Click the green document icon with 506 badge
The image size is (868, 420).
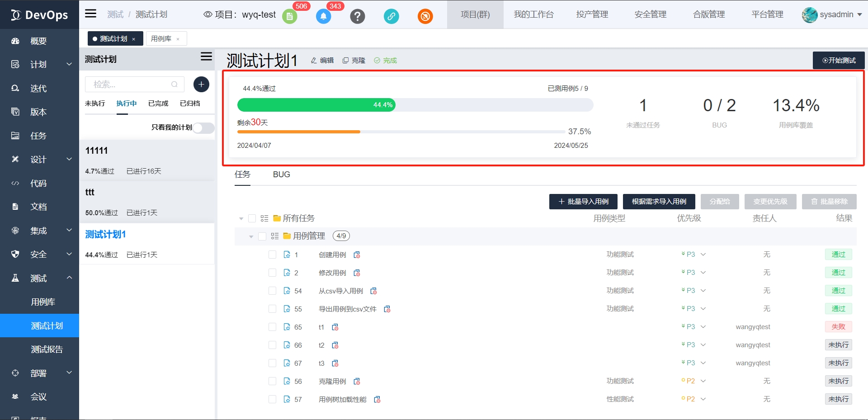pos(290,17)
